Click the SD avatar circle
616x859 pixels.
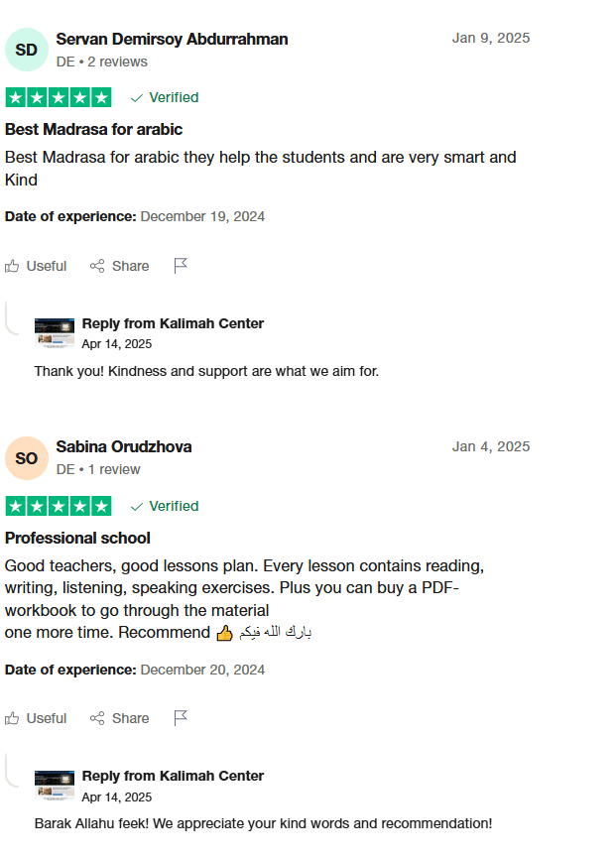[27, 50]
